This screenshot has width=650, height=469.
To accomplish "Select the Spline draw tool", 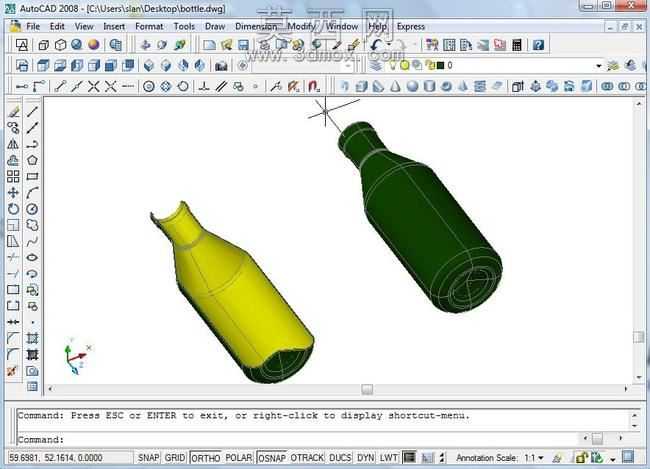I will (32, 241).
